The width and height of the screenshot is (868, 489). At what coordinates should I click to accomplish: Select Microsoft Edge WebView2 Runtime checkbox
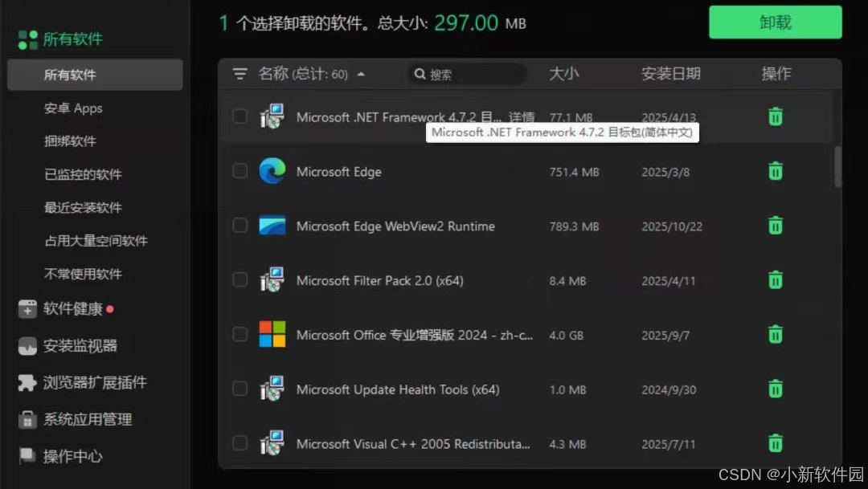(x=240, y=226)
